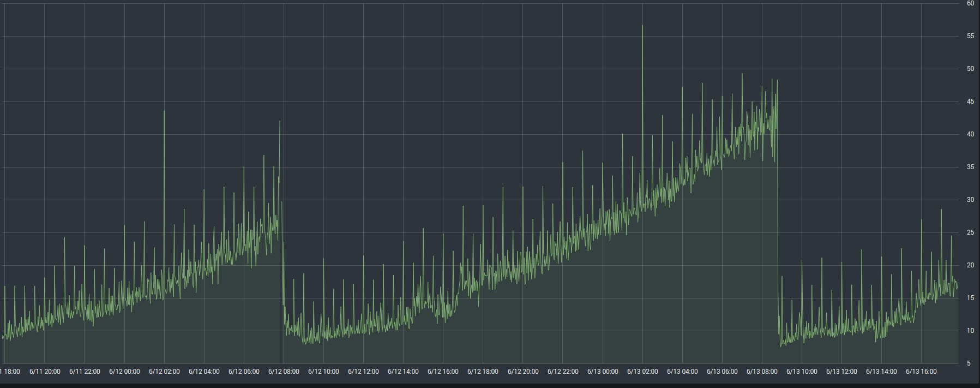Click the 6/12 18:00 time label
This screenshot has height=388, width=980.
483,372
